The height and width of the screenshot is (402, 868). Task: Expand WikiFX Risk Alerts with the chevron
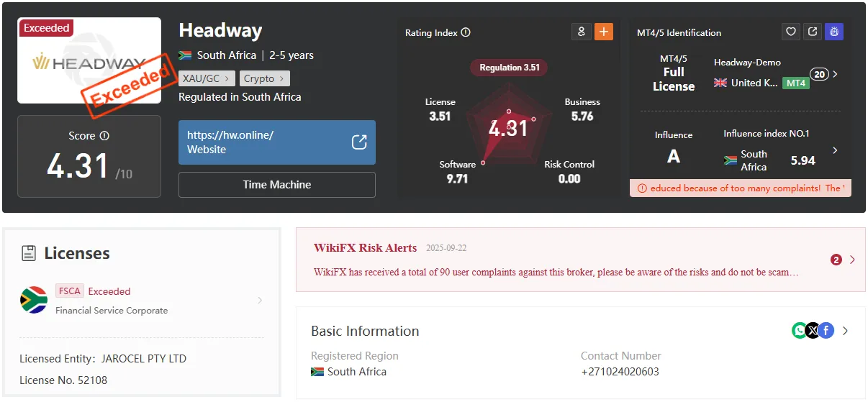[853, 260]
